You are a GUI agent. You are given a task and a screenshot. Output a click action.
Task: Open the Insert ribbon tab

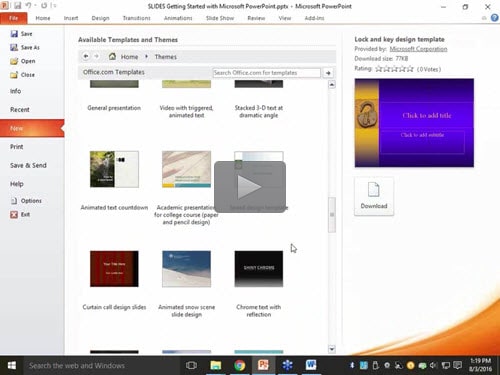[71, 18]
